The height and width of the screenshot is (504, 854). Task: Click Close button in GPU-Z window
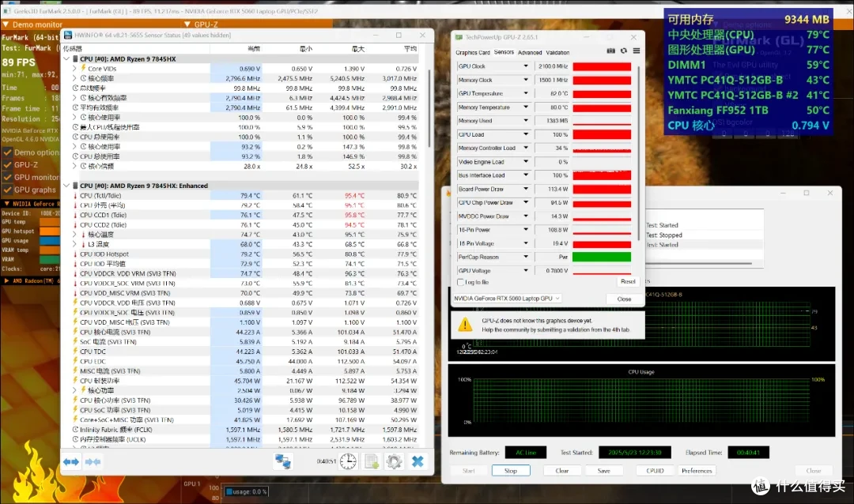tap(624, 299)
